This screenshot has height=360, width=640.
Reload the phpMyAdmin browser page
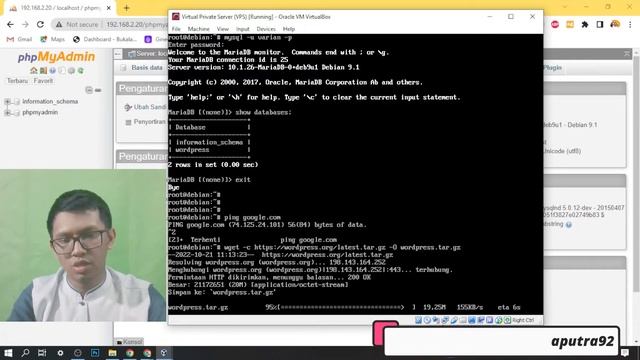(40, 24)
